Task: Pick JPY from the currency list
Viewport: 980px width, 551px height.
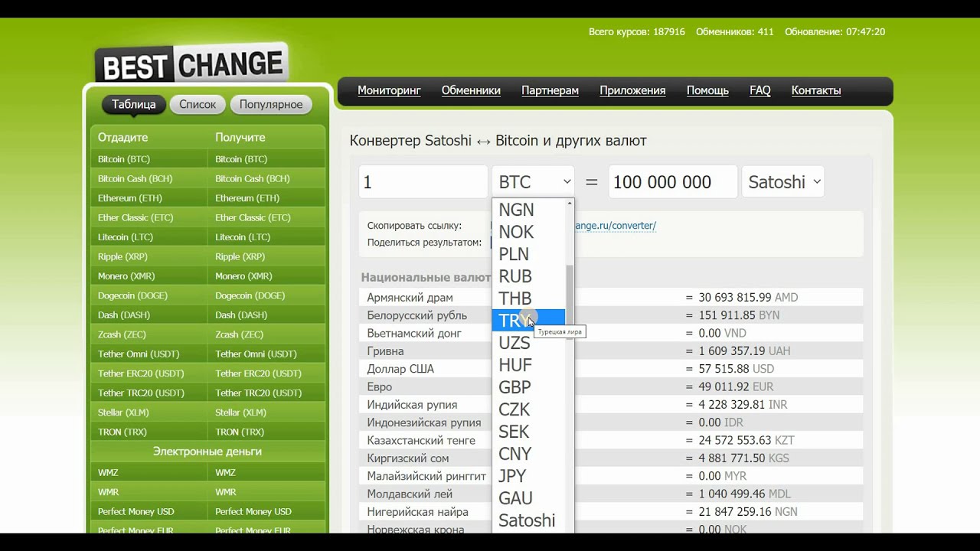Action: coord(528,476)
